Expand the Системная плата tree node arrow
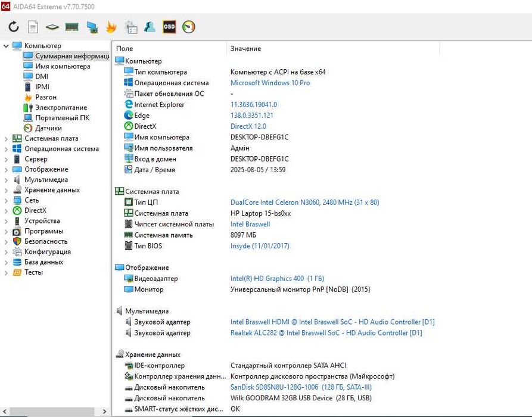 6,138
